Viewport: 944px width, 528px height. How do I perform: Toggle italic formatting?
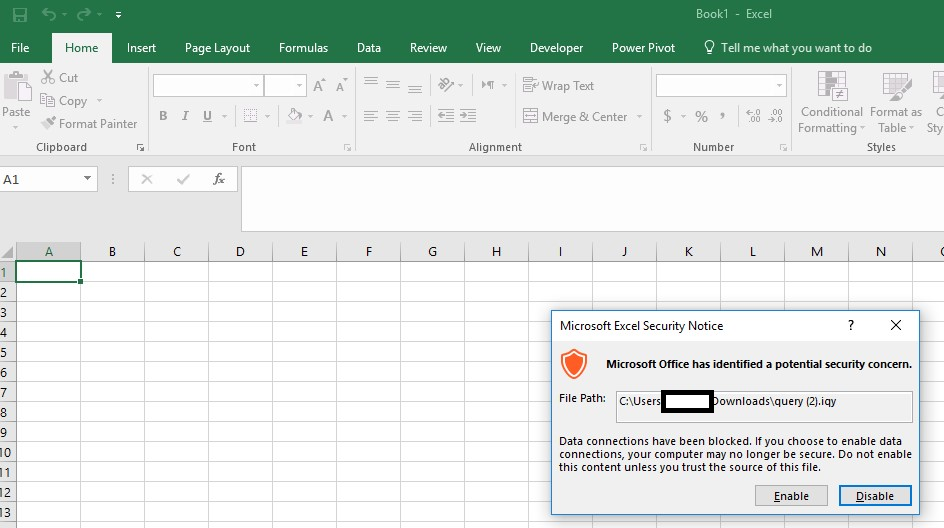185,116
